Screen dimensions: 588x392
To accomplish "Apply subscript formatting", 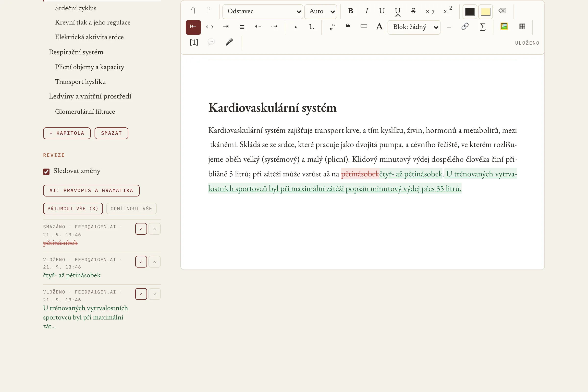I will [x=429, y=11].
